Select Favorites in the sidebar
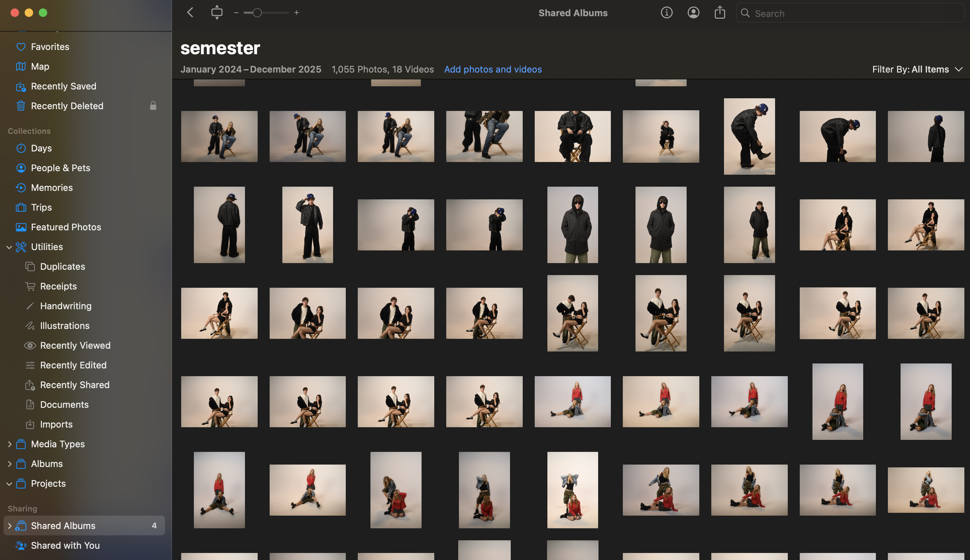Image resolution: width=970 pixels, height=560 pixels. pos(50,47)
